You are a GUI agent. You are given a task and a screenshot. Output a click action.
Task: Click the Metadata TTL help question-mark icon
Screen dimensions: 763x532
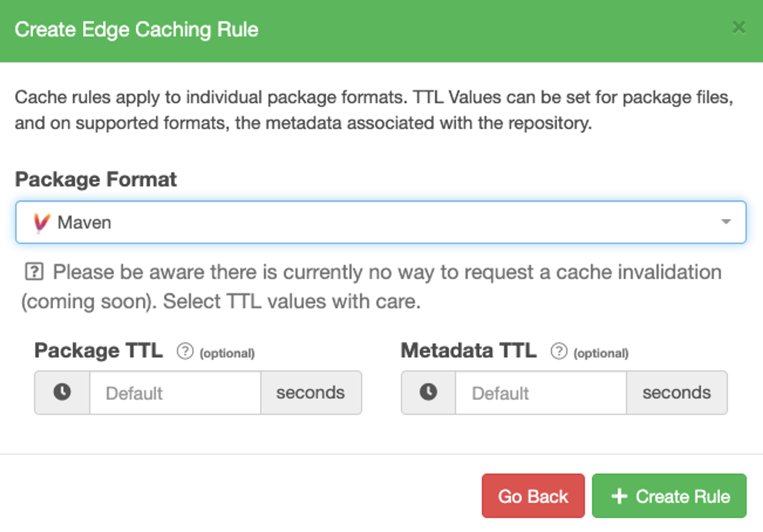559,351
